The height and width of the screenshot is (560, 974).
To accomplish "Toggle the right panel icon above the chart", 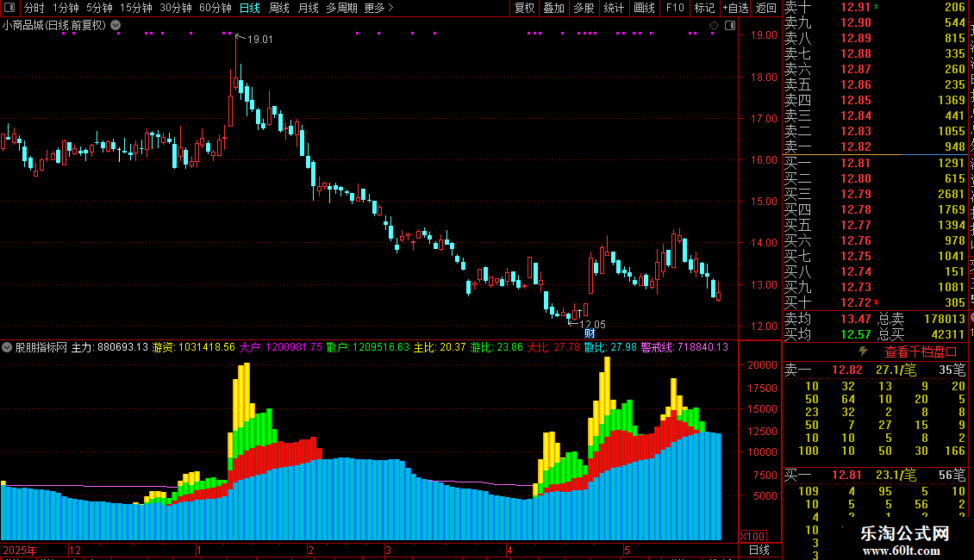I will pos(730,26).
